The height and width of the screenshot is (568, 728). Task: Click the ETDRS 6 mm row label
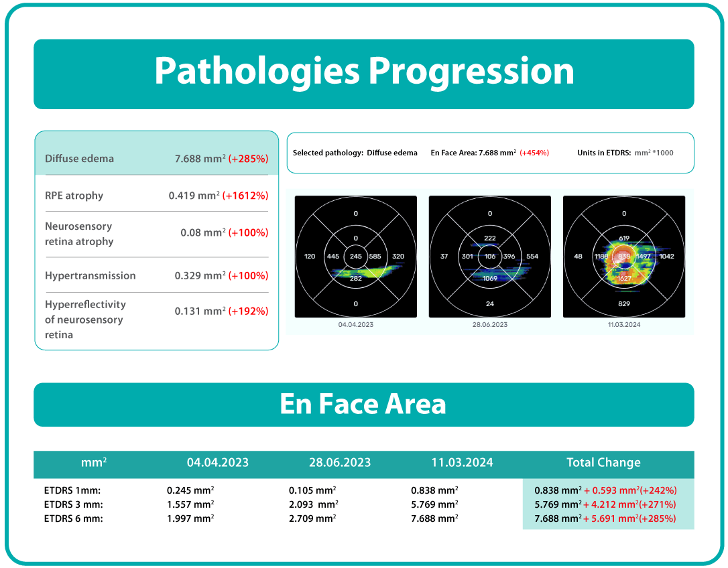click(x=73, y=518)
